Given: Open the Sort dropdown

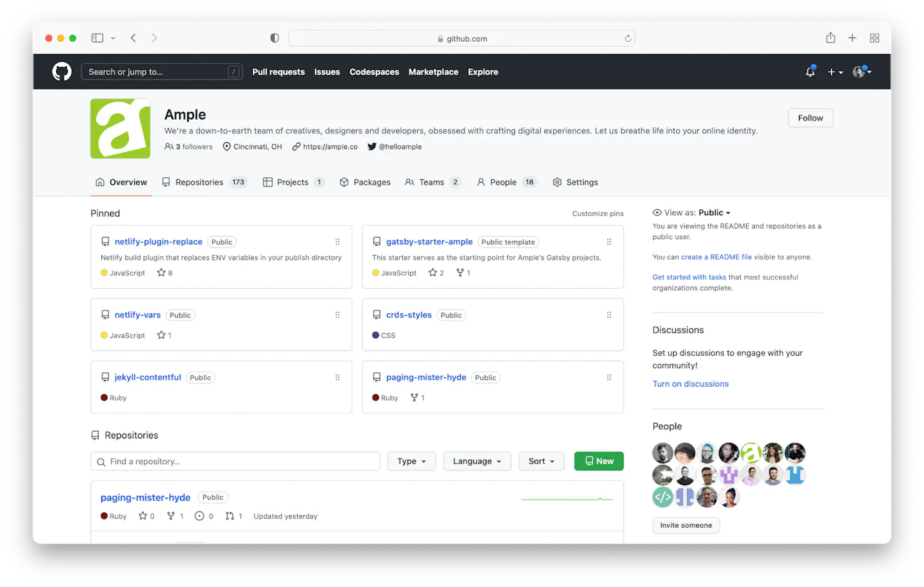Looking at the screenshot, I should point(541,462).
